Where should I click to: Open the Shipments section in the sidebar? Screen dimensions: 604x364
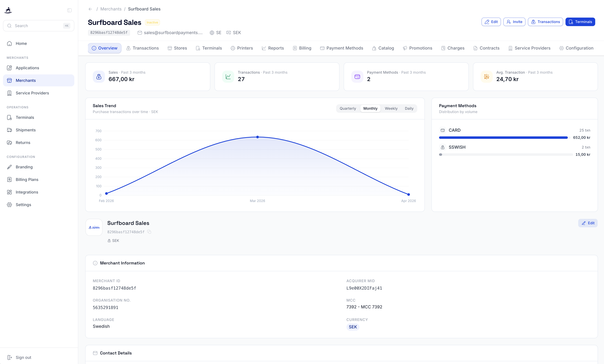tap(25, 130)
